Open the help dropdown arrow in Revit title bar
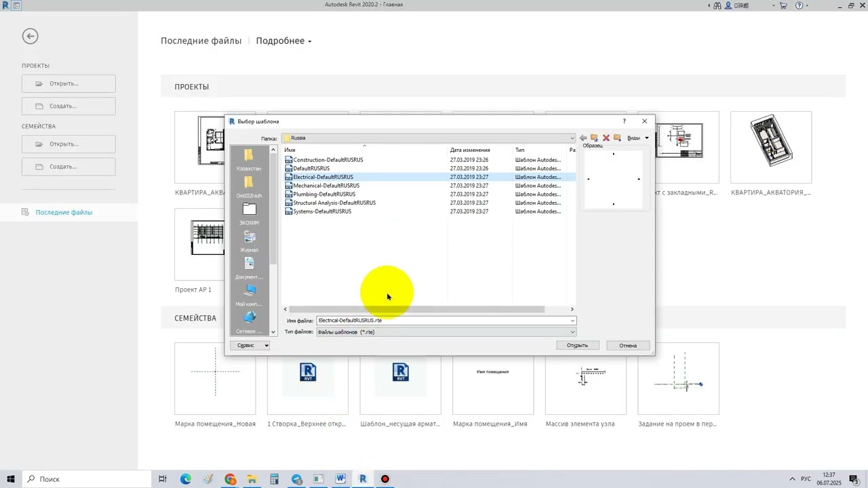This screenshot has width=868, height=488. click(x=808, y=5)
